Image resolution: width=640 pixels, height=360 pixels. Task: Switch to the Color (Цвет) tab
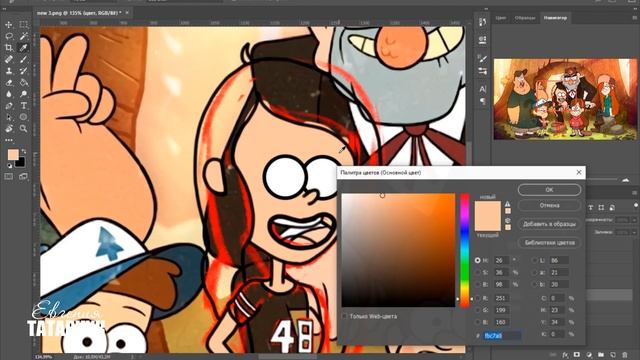pos(500,18)
